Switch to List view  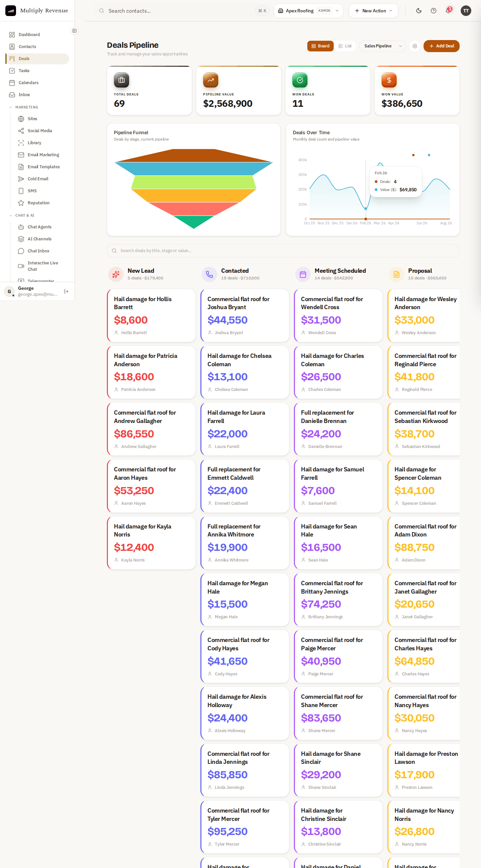coord(345,46)
